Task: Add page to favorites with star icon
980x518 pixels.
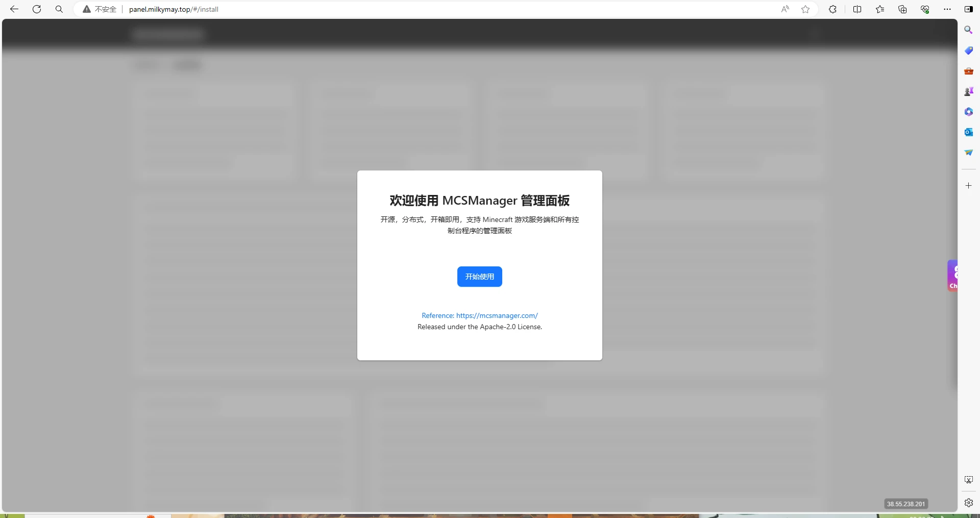Action: 805,9
